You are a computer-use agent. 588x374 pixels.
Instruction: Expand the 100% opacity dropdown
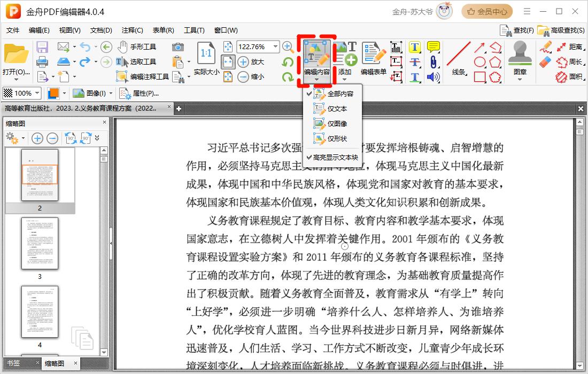pos(37,93)
